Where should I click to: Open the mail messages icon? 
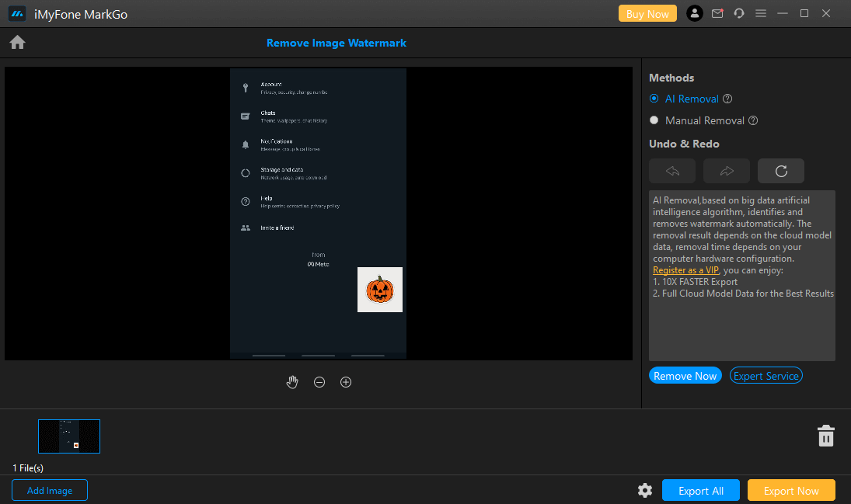(717, 13)
